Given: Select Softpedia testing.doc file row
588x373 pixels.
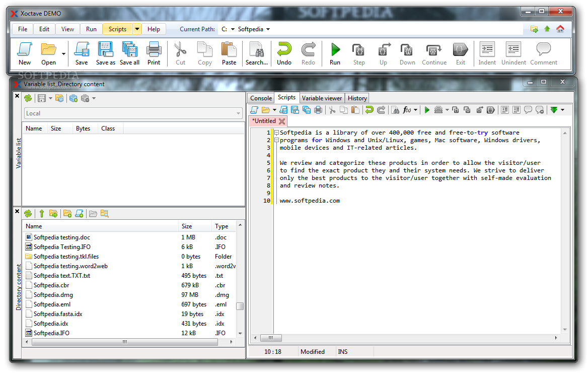Looking at the screenshot, I should click(x=130, y=237).
